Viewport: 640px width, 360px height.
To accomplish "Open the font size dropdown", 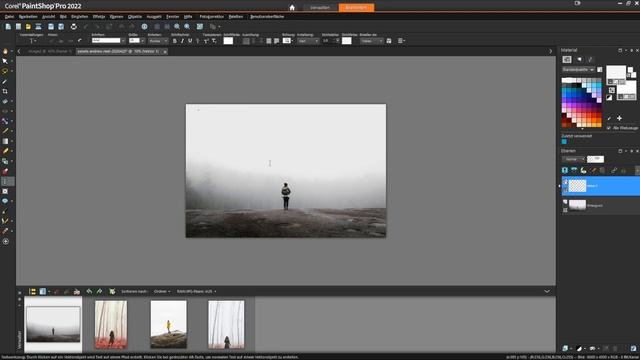I will [142, 41].
